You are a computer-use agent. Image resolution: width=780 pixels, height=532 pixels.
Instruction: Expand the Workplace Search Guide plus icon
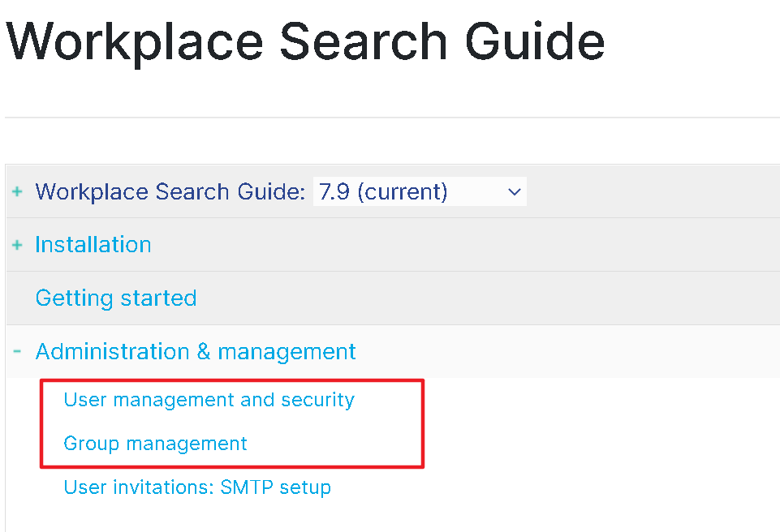(x=17, y=192)
